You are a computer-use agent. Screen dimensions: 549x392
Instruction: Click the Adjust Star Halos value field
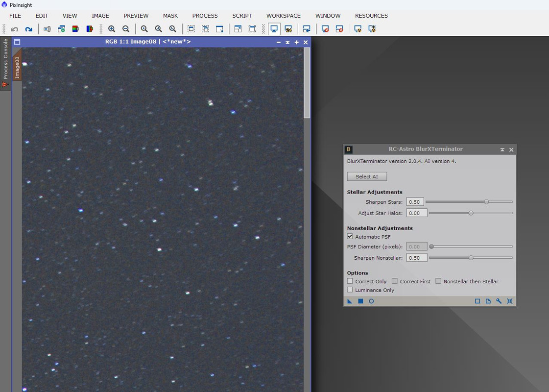(x=417, y=213)
